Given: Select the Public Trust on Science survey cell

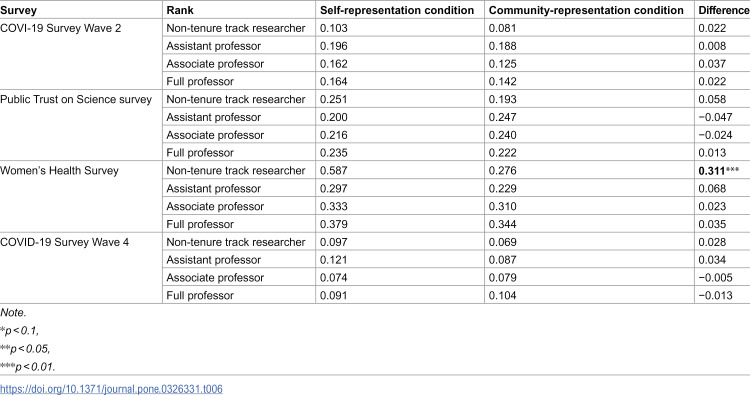Looking at the screenshot, I should (76, 99).
